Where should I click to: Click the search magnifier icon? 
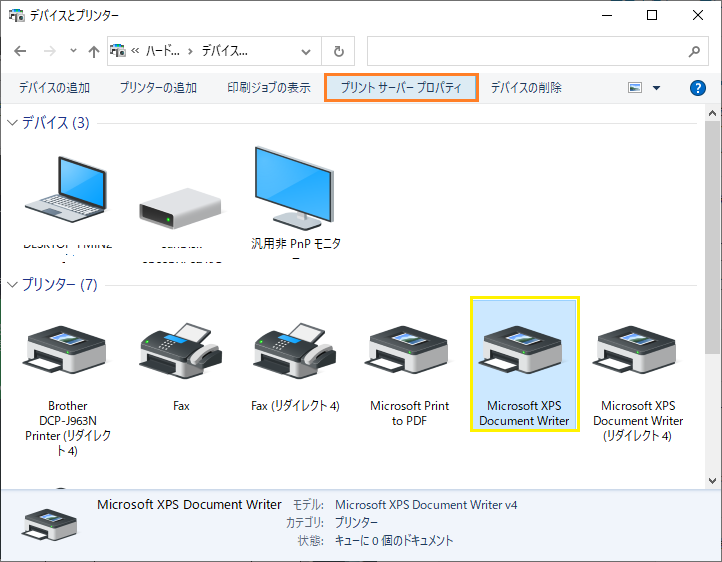tap(694, 51)
